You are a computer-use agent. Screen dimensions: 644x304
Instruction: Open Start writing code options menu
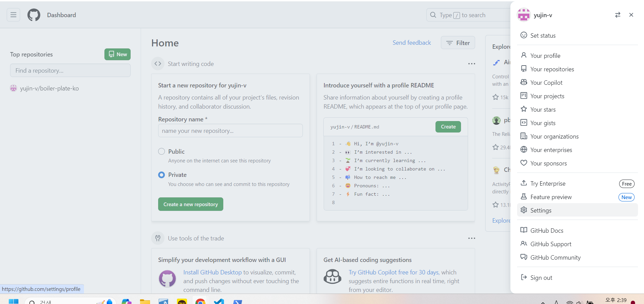[x=471, y=64]
